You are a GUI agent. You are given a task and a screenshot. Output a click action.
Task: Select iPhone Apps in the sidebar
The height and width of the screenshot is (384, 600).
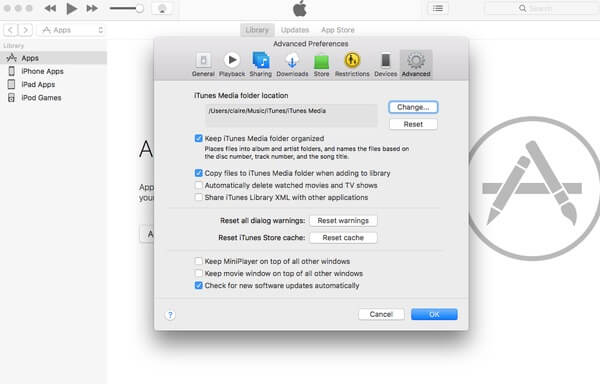coord(54,71)
